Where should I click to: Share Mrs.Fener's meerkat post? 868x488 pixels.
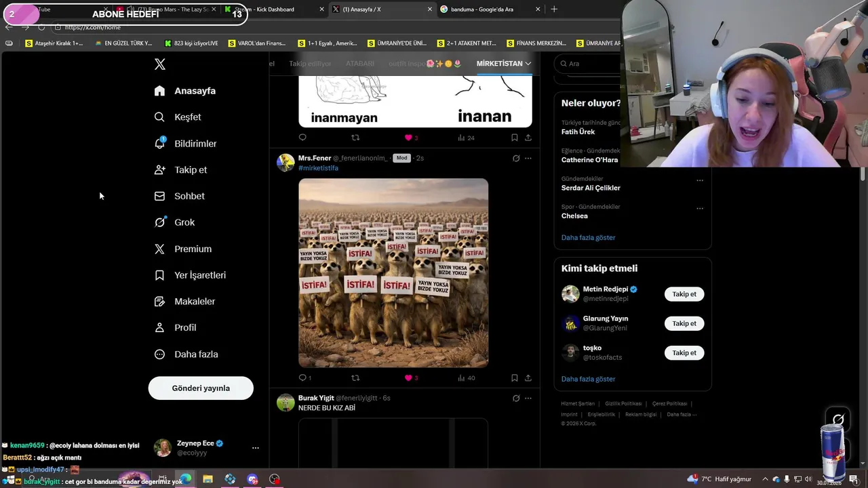click(x=528, y=378)
